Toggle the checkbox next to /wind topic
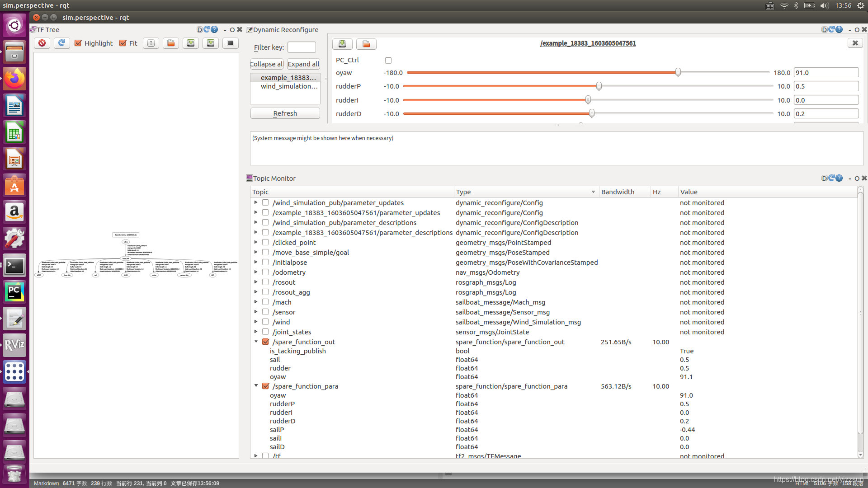868x488 pixels. pos(265,322)
